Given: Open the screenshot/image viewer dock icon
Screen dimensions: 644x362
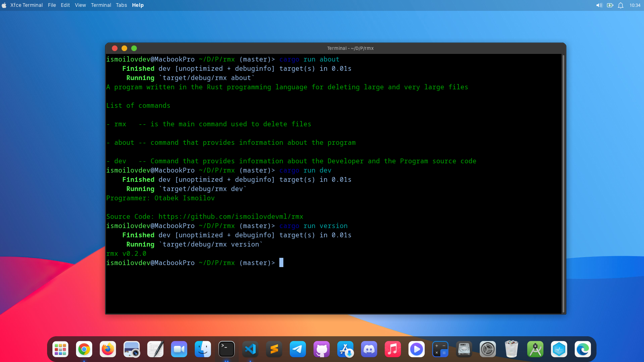Looking at the screenshot, I should pos(132,349).
